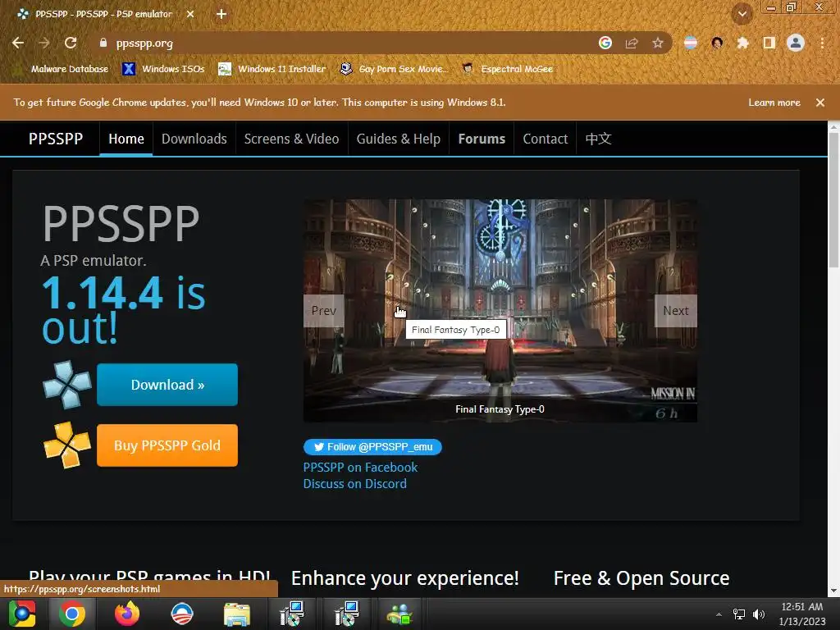Open the volume speaker tray icon
The image size is (840, 630).
(759, 614)
